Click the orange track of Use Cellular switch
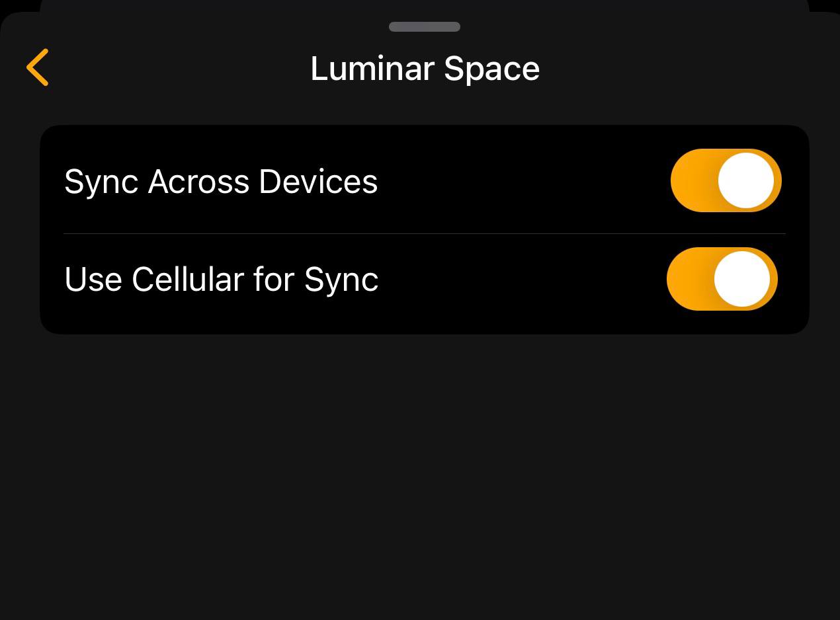 (x=688, y=279)
